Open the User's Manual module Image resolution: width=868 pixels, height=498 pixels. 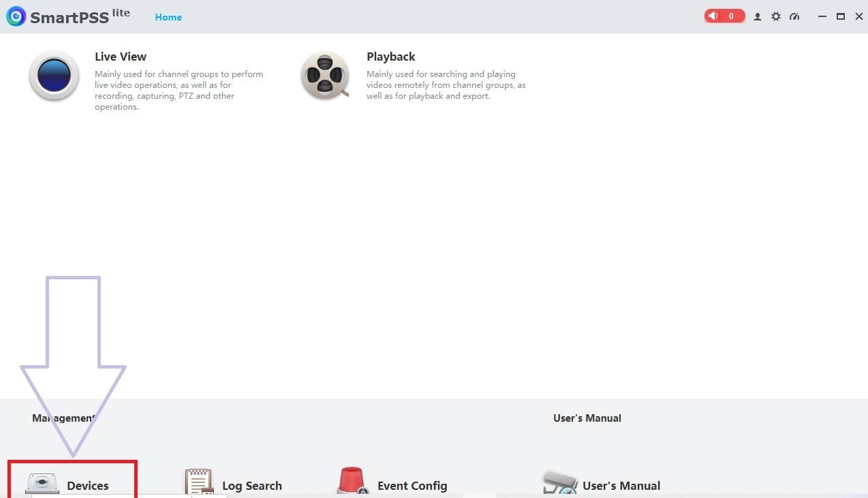click(x=600, y=484)
